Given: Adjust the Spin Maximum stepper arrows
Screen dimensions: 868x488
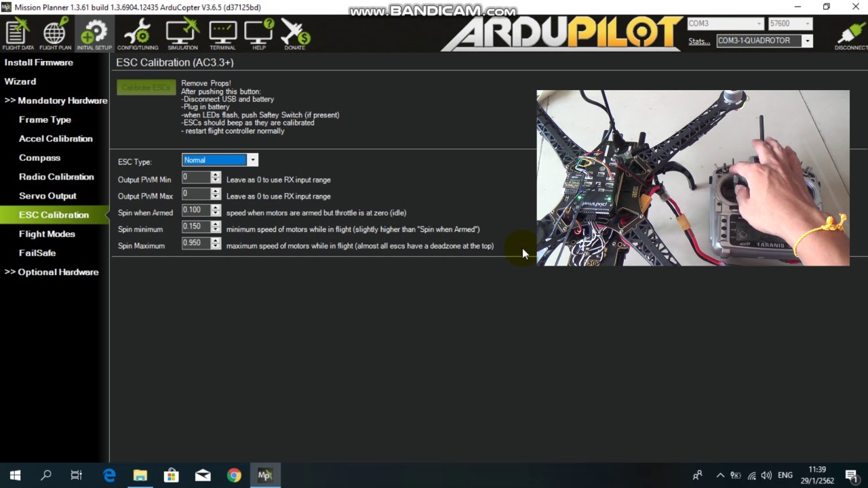Looking at the screenshot, I should tap(216, 243).
